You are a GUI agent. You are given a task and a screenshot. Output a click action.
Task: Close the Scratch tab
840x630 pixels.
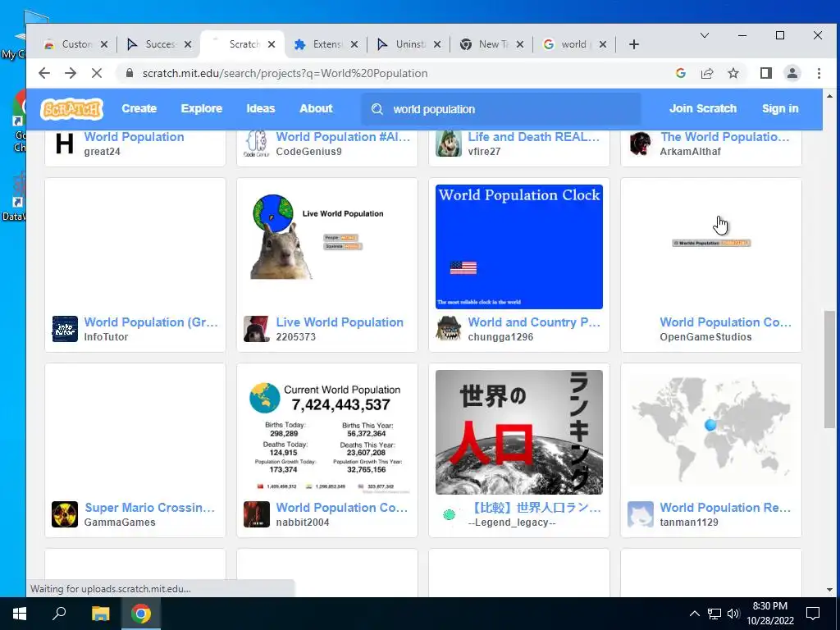pyautogui.click(x=272, y=44)
